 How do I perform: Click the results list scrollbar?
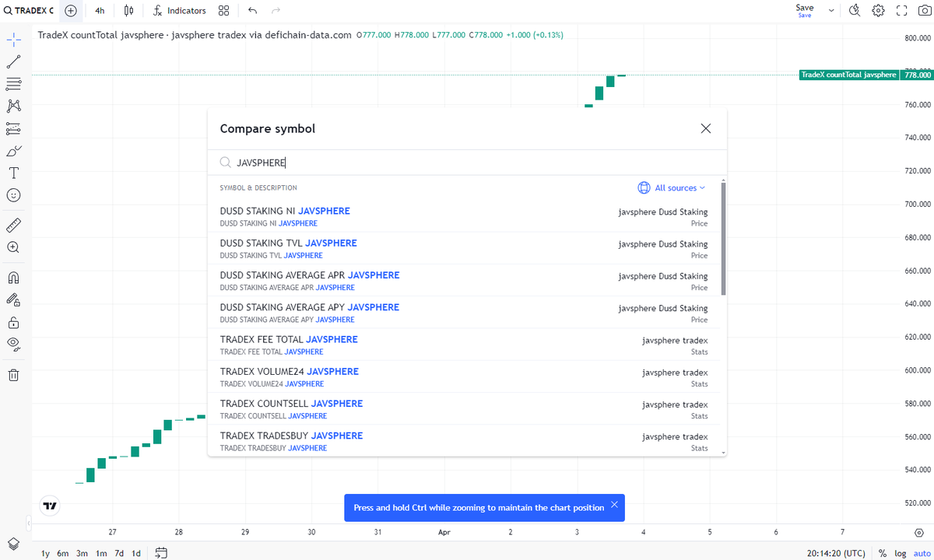coord(724,239)
